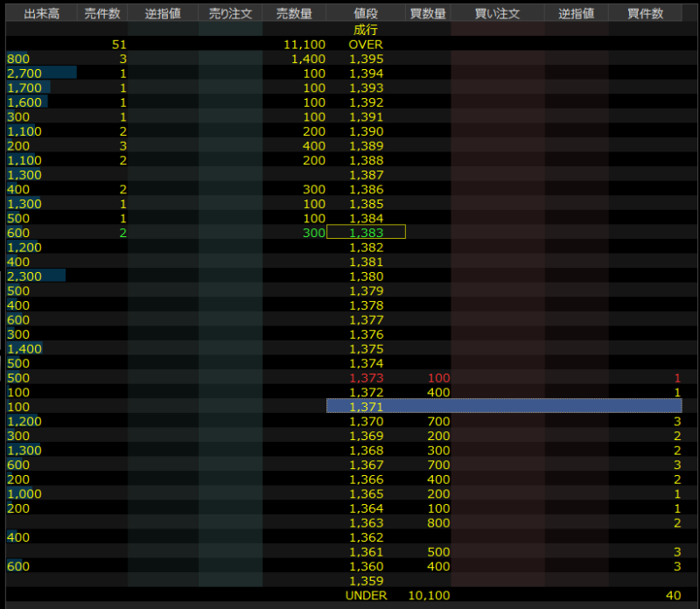
Task: Click price 1,363
Action: 366,523
